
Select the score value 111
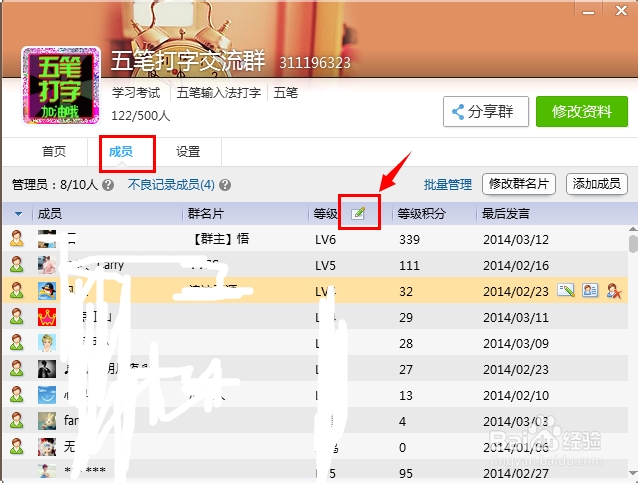(409, 265)
